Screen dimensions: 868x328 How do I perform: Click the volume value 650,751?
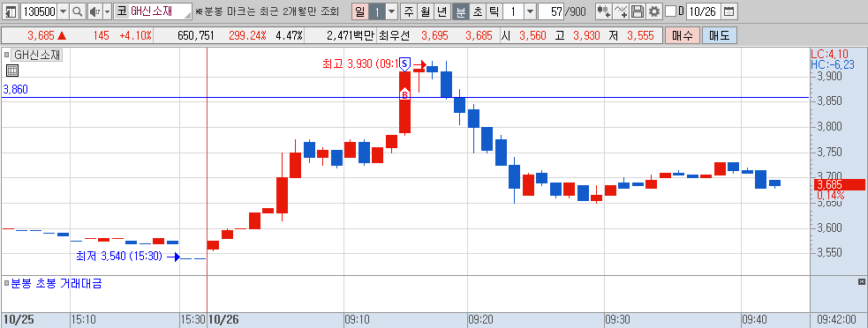(x=196, y=36)
